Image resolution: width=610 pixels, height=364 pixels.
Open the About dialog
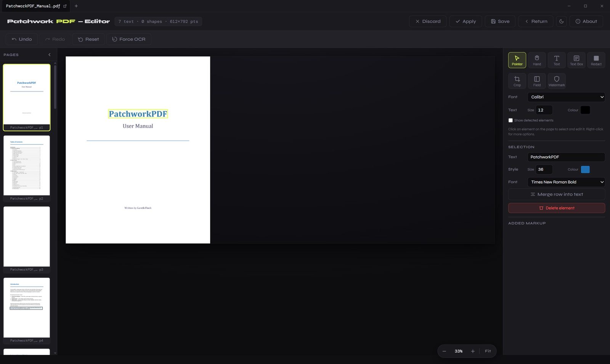click(586, 21)
